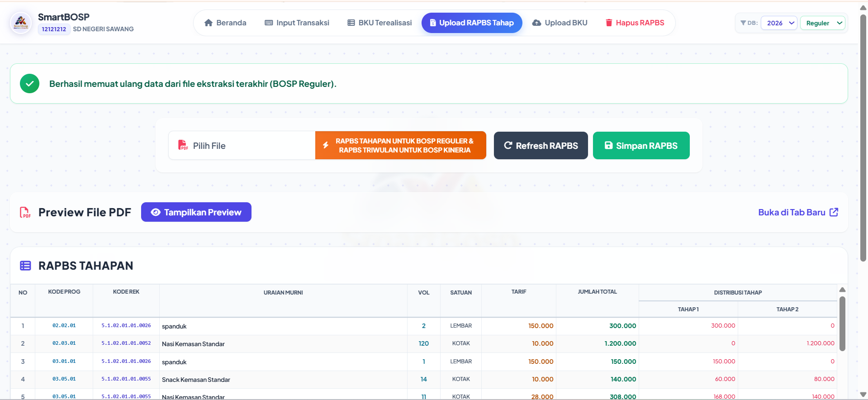868x400 pixels.
Task: Open the Buka di Tab Baru link
Action: coord(798,212)
